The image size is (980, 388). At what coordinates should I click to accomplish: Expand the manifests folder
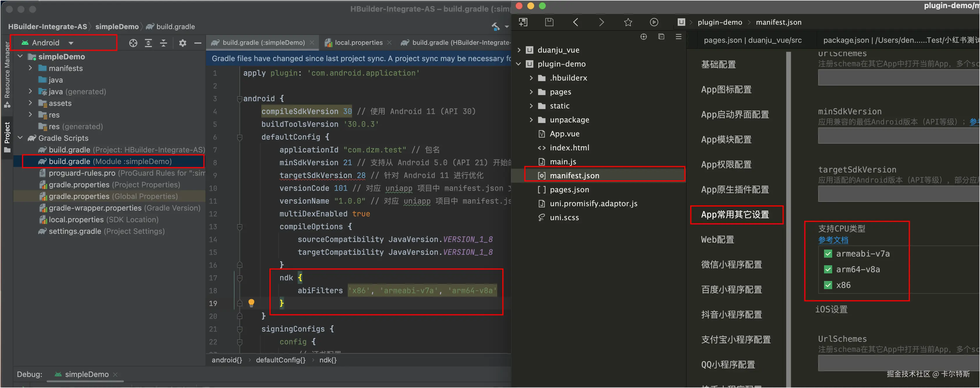tap(31, 68)
